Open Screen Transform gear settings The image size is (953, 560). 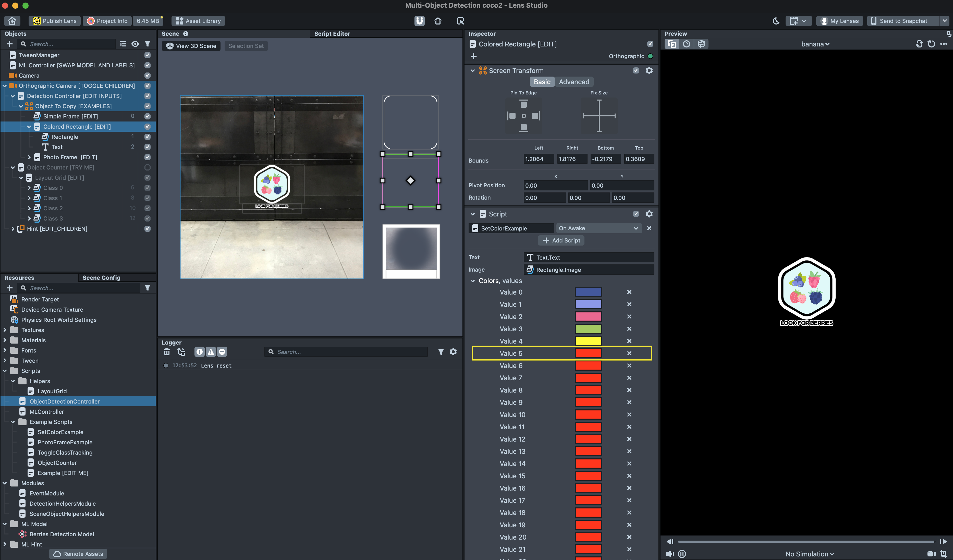pos(649,70)
